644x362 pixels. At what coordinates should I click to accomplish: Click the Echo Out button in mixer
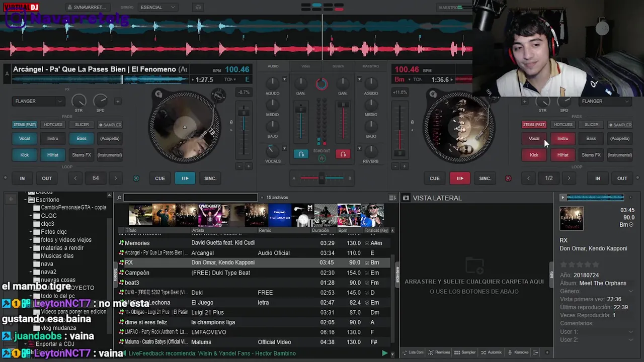pyautogui.click(x=322, y=158)
